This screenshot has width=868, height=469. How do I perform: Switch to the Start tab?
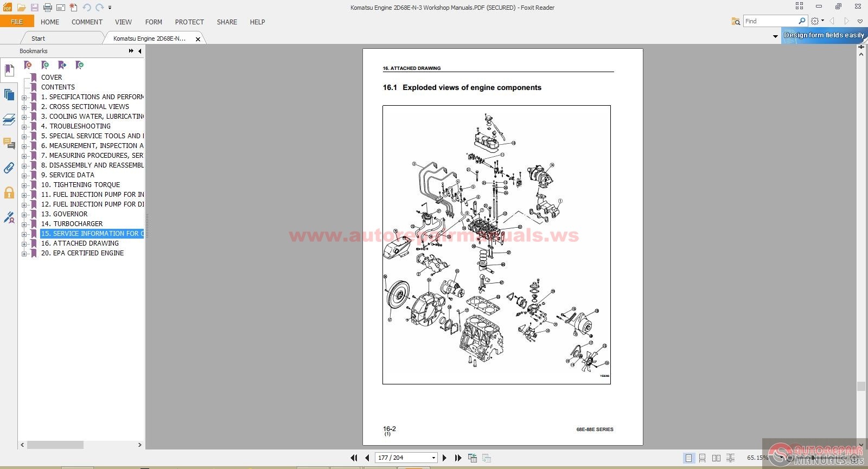pos(38,38)
